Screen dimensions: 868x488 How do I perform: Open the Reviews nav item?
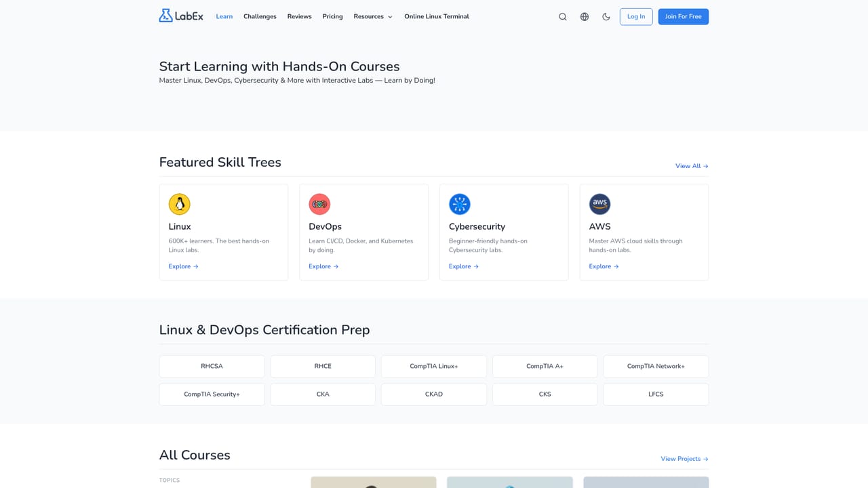pos(299,16)
